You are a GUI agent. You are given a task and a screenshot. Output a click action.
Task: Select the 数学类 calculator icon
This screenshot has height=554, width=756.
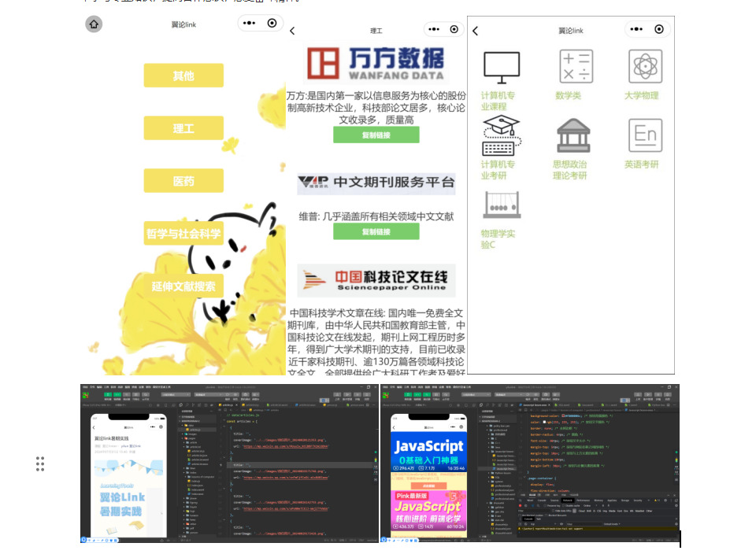pyautogui.click(x=576, y=66)
